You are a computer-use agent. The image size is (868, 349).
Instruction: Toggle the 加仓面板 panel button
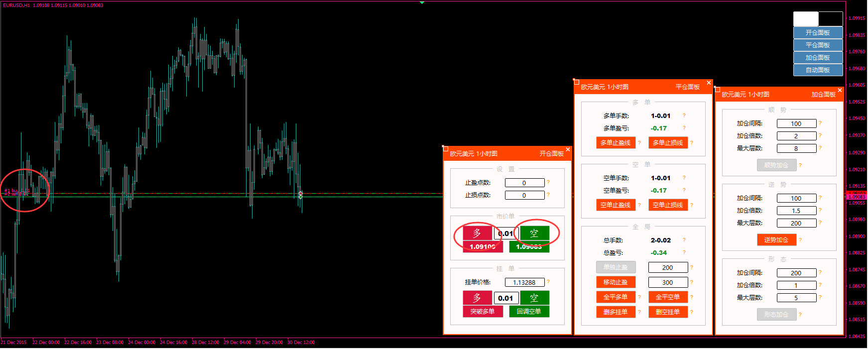coord(818,58)
